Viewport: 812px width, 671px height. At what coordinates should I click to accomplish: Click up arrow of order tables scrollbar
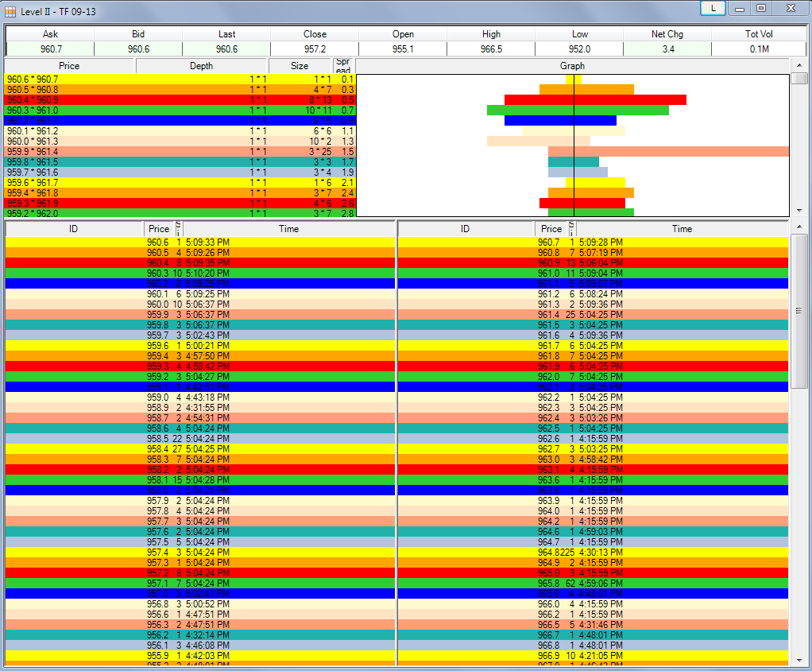coord(799,227)
